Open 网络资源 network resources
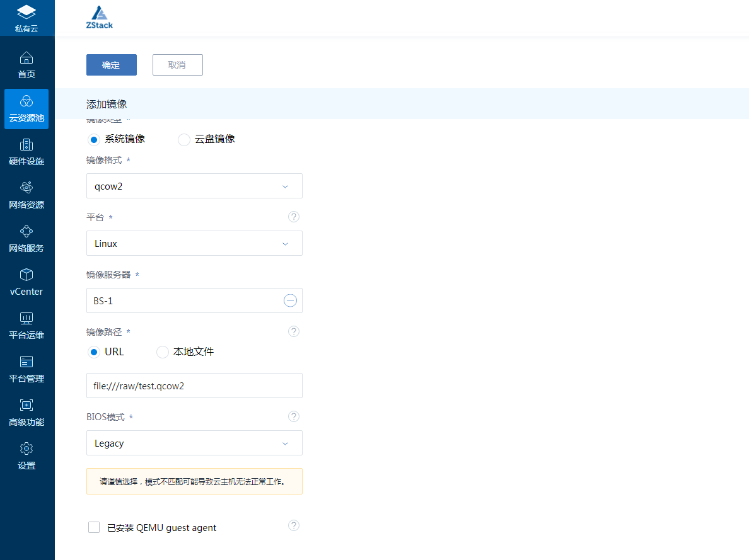The height and width of the screenshot is (560, 749). pyautogui.click(x=26, y=196)
